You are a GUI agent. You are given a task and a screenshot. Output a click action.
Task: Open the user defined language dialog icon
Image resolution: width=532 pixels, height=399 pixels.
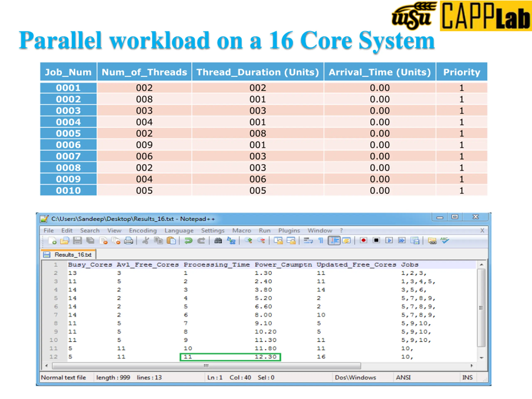[347, 240]
